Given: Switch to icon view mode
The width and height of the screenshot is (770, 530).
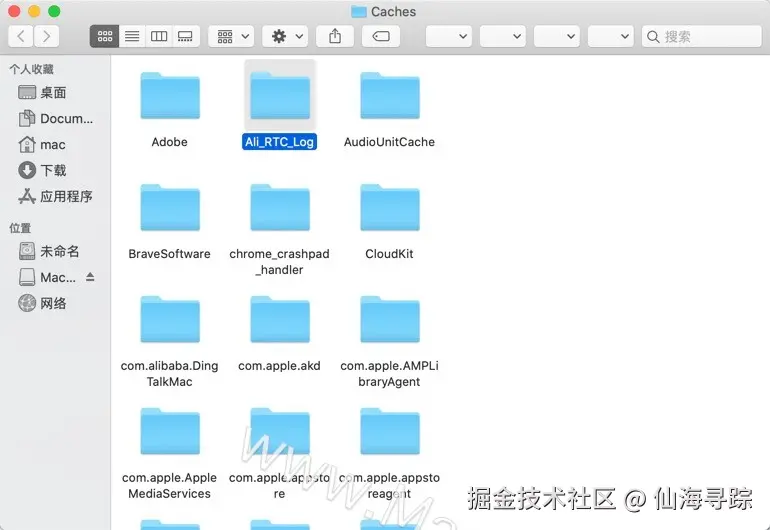Looking at the screenshot, I should tap(105, 36).
